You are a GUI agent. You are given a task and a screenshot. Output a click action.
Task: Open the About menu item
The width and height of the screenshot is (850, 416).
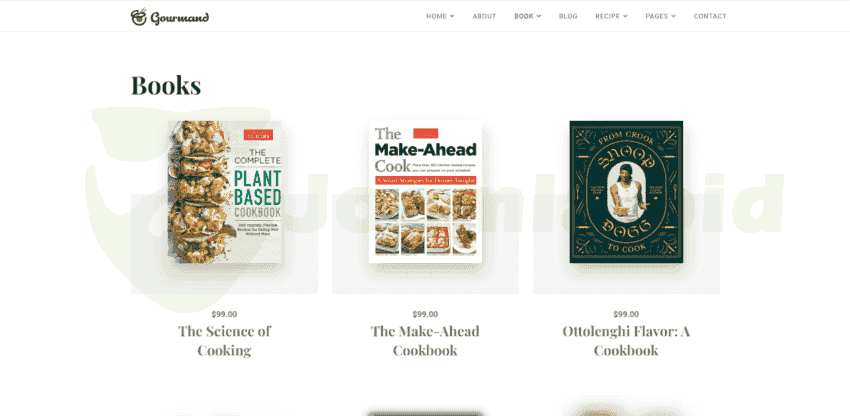[484, 16]
